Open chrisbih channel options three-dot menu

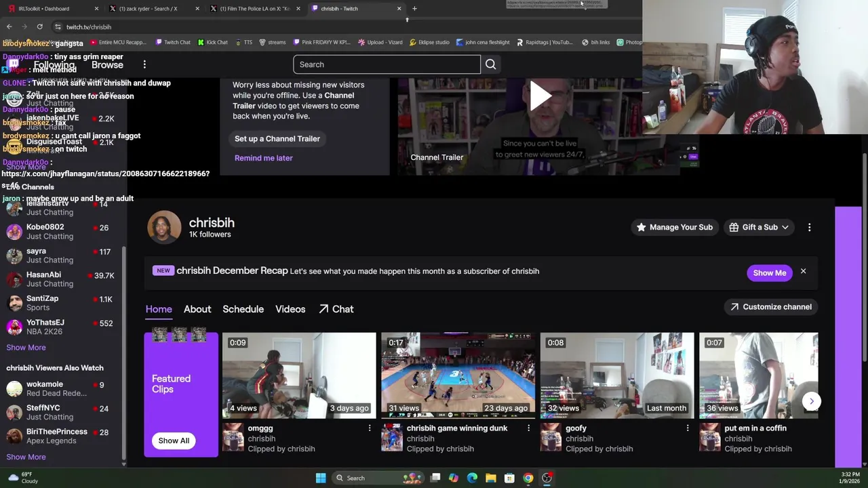click(x=809, y=228)
